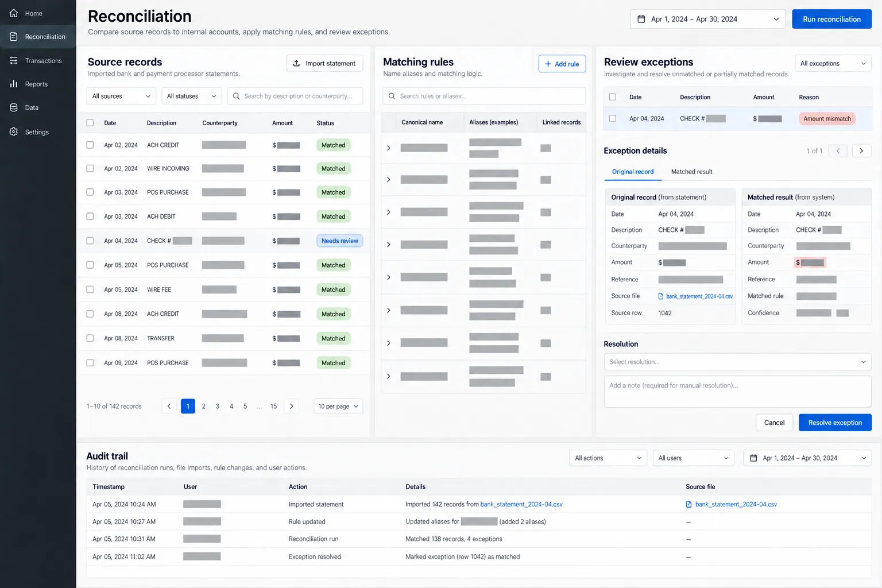Screen dimensions: 882x588
Task: Check the TRANSFER record checkbox
Action: (90, 338)
